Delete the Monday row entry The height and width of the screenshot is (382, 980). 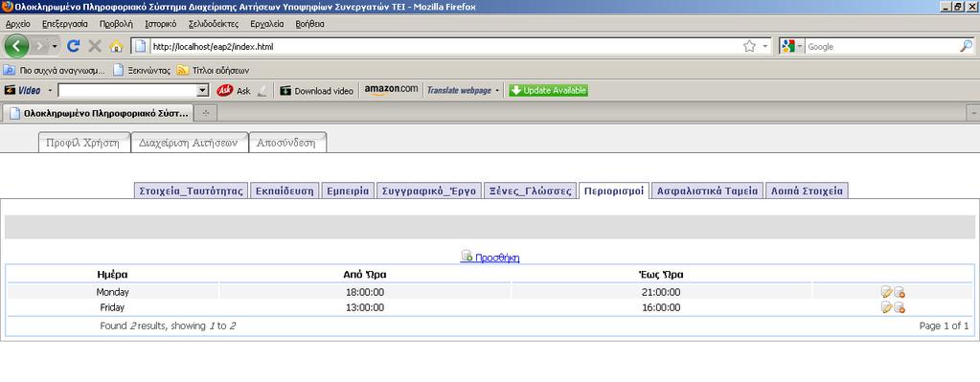click(900, 291)
